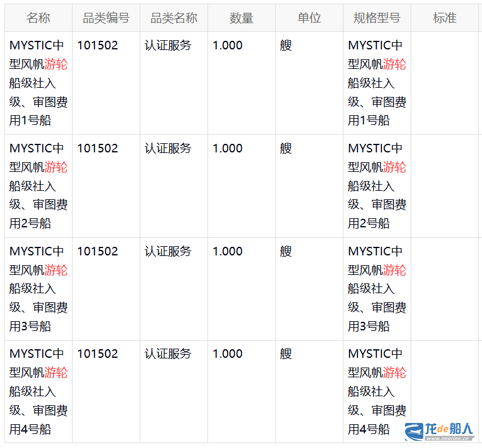Click the 标准 column header
Image resolution: width=482 pixels, height=448 pixels.
(445, 18)
